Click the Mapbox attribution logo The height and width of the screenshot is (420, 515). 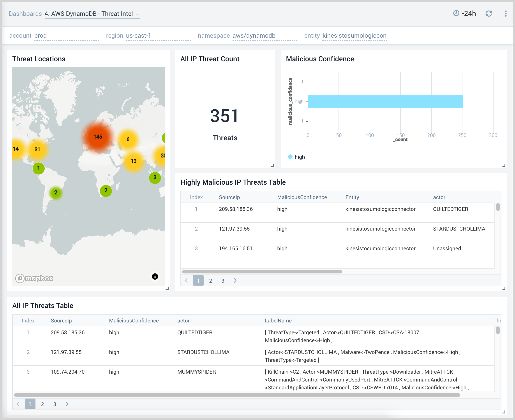(34, 278)
